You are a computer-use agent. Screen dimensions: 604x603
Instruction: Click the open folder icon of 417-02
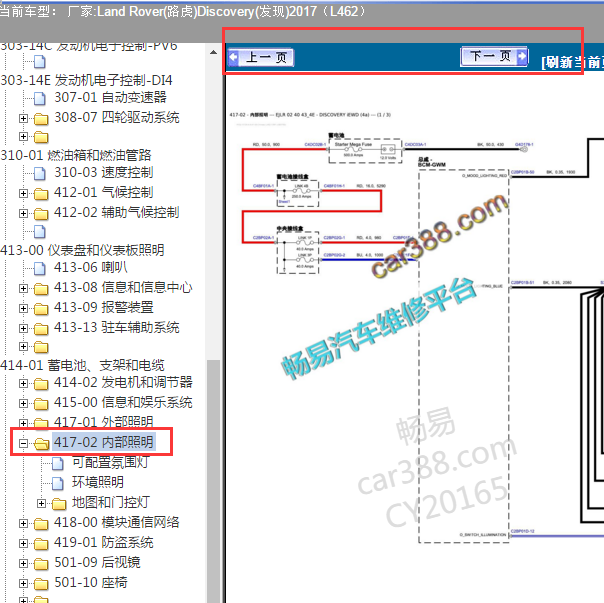pos(41,444)
